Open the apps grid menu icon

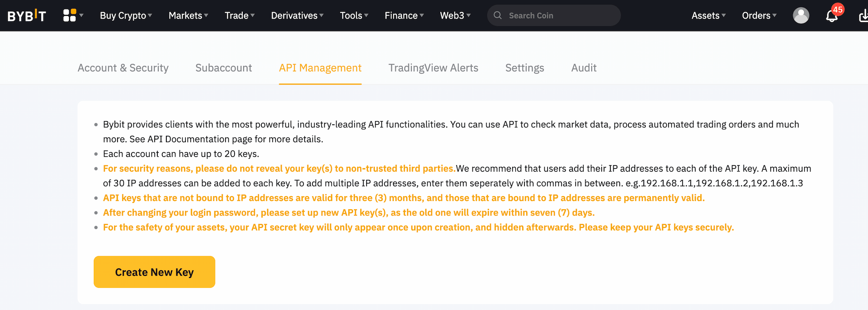point(70,15)
